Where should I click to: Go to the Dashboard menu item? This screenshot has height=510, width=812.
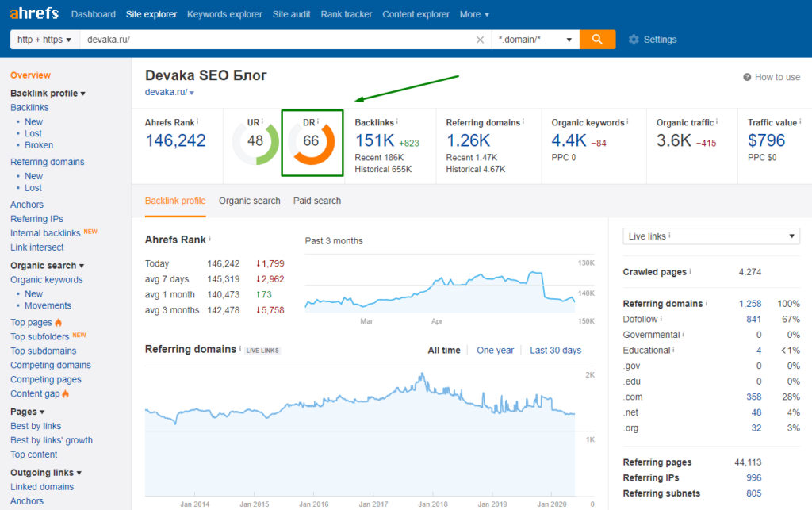[x=94, y=14]
